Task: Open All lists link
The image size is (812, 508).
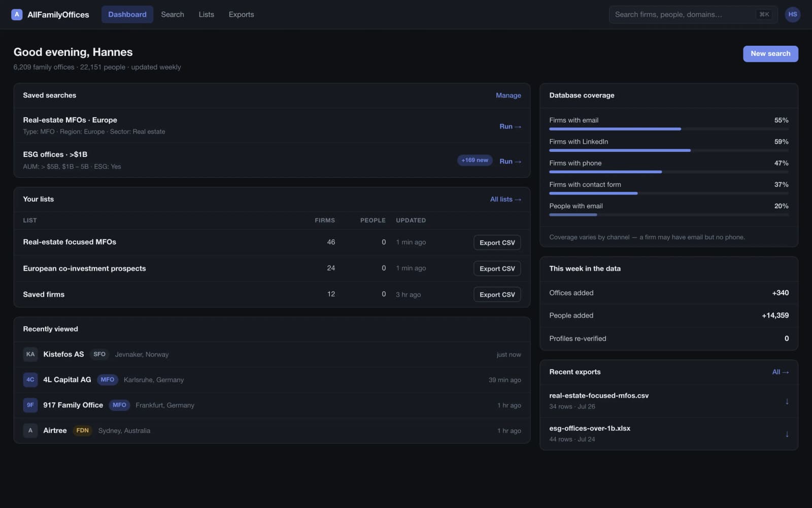Action: coord(505,199)
